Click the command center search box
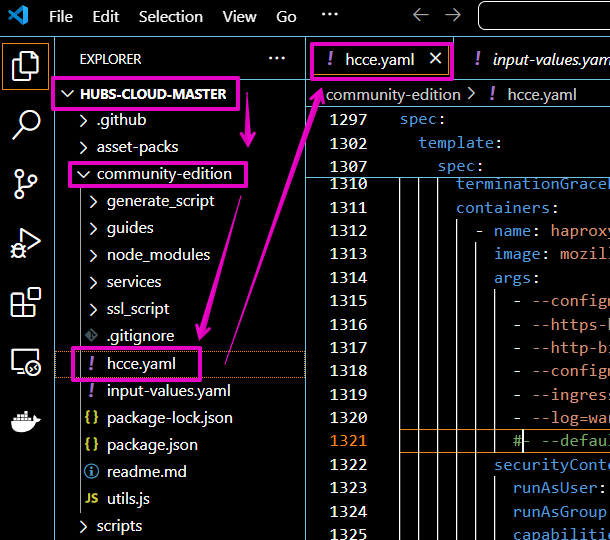The image size is (610, 540). 544,16
